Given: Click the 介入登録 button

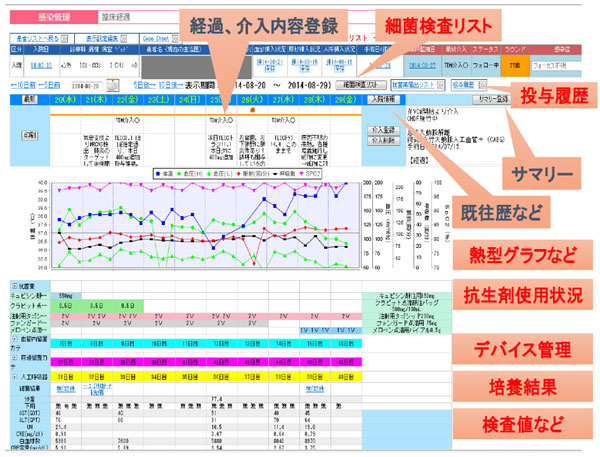Looking at the screenshot, I should [382, 130].
